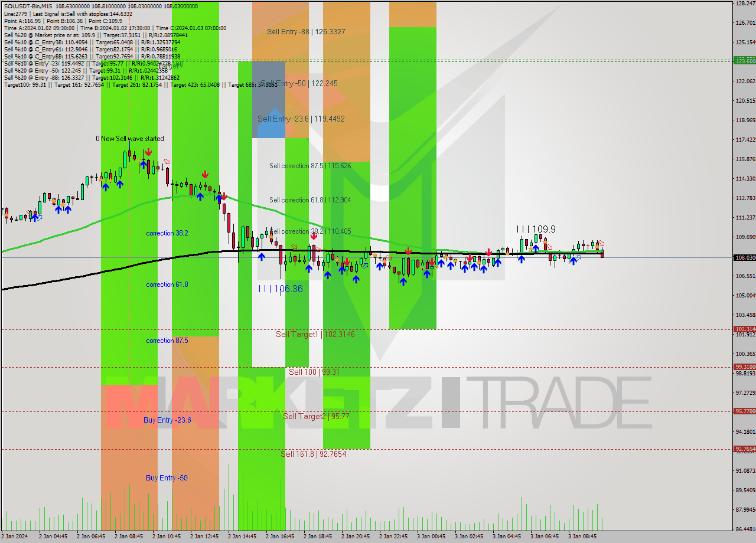Click the '2 Jan 20:45' time label
Screen dimensions: 756x543
(x=356, y=537)
